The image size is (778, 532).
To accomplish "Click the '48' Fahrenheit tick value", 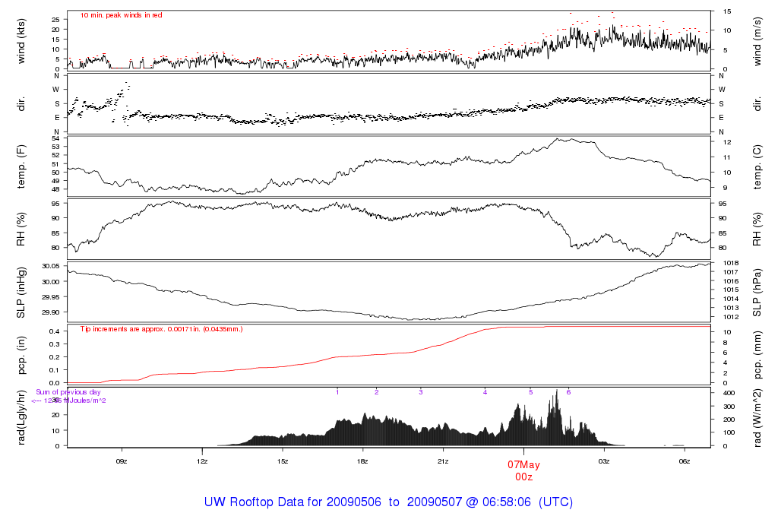I will (x=55, y=189).
